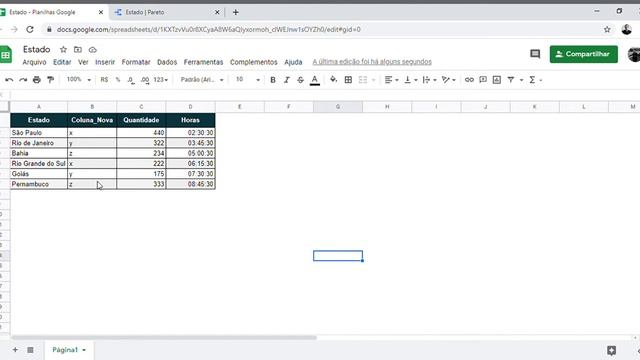Select the São Paulo cell

click(39, 133)
